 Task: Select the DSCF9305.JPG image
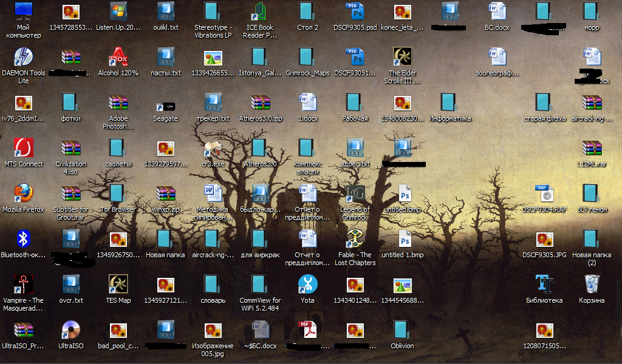544,239
